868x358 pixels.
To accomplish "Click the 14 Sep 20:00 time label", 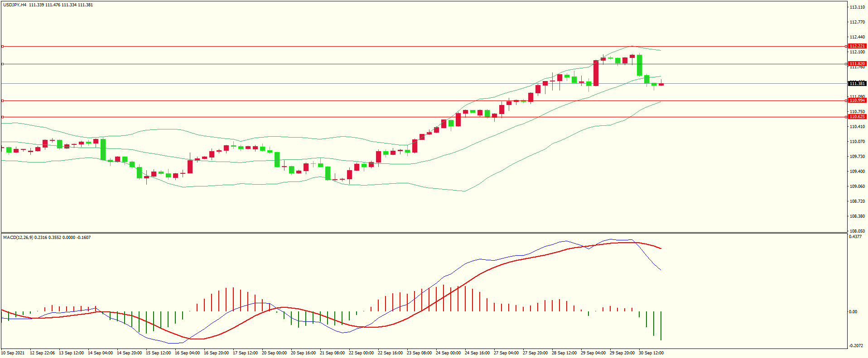I will pos(130,353).
